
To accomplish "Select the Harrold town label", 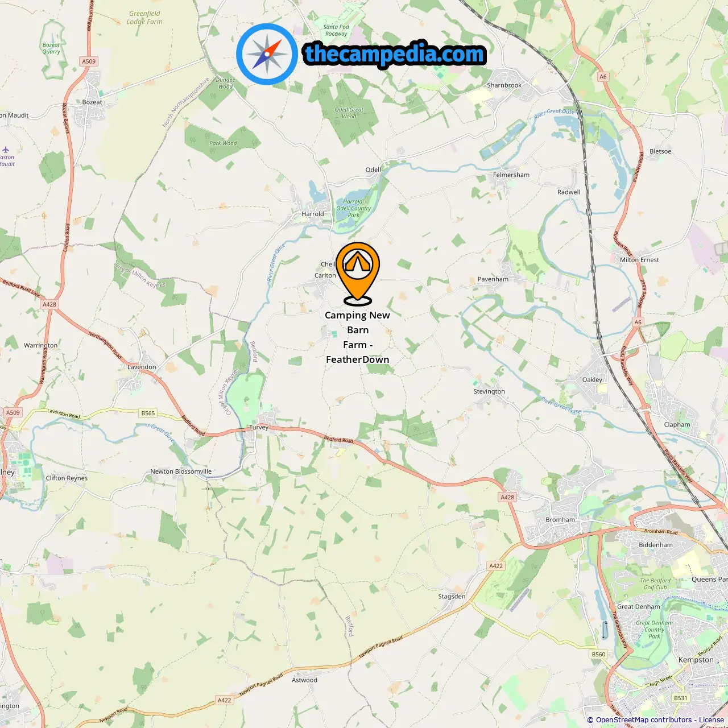I will (x=313, y=214).
